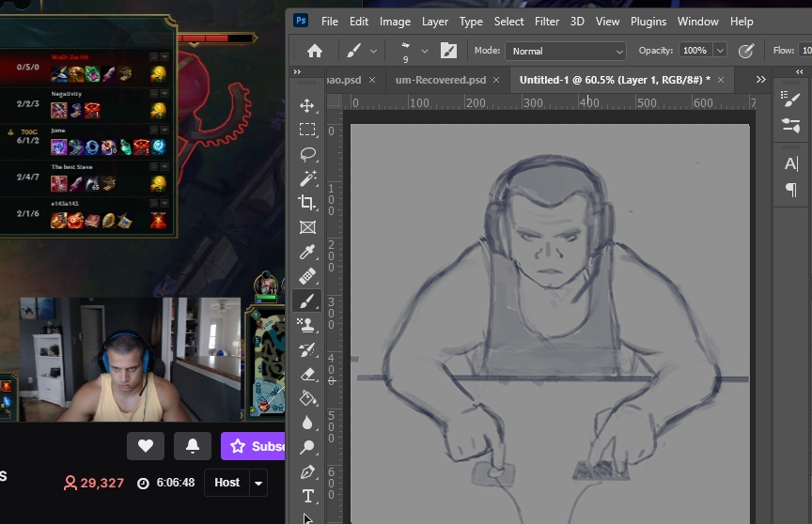Open the Host button dropdown arrow
812x524 pixels.
[x=258, y=483]
